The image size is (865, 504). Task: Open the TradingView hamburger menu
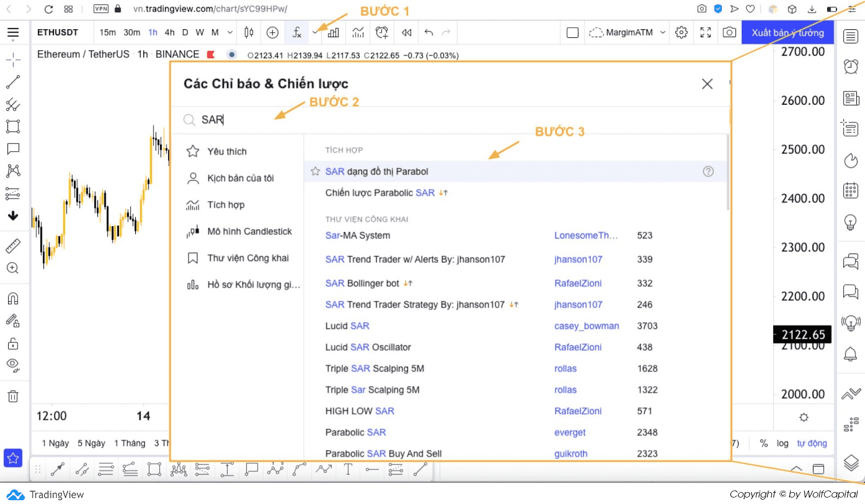(x=13, y=33)
